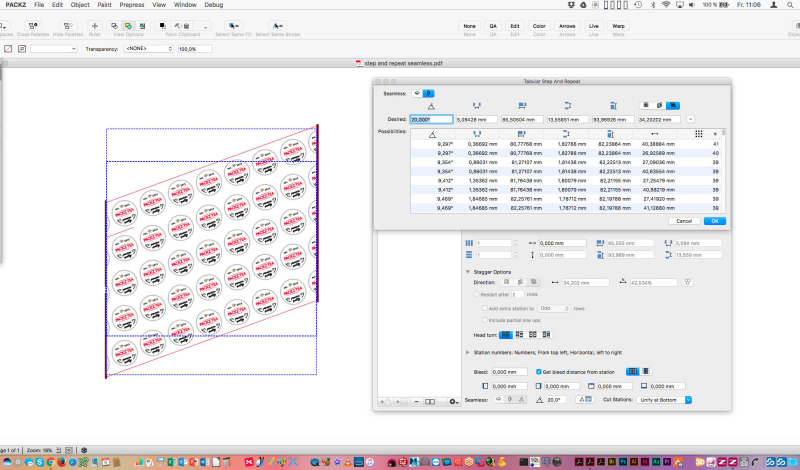Viewport: 800px width, 470px height.
Task: Toggle Restart after rows checkbox
Action: tap(477, 294)
